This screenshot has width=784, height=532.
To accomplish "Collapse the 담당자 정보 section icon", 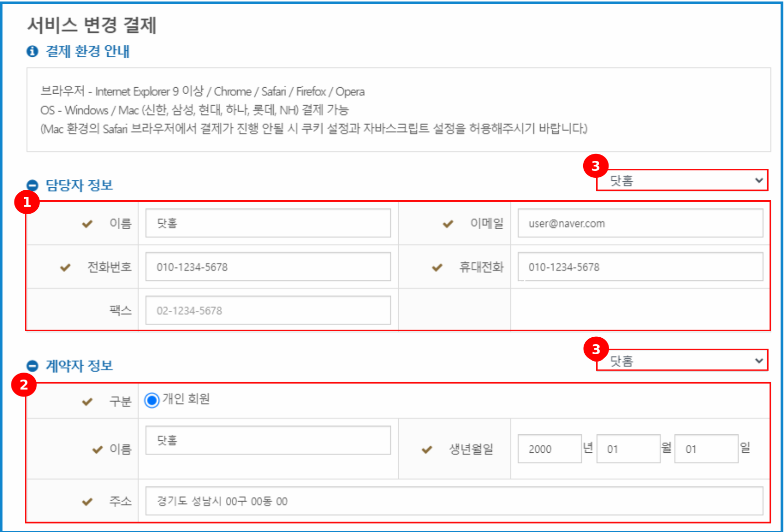I will [32, 185].
